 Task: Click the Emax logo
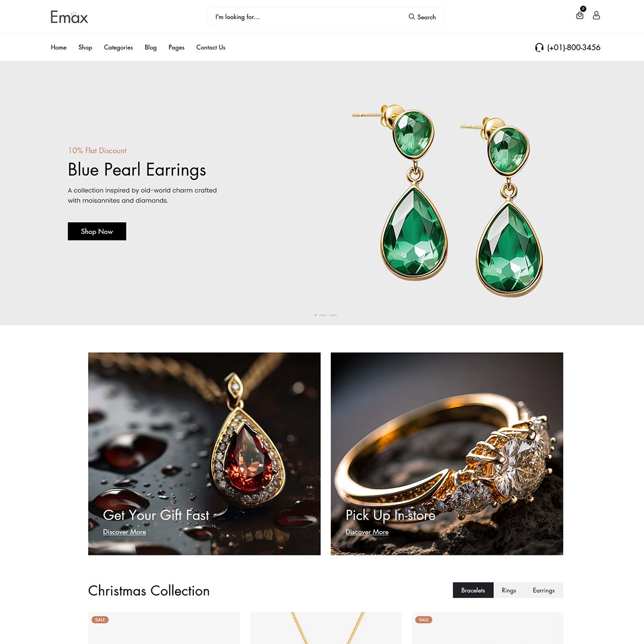69,17
